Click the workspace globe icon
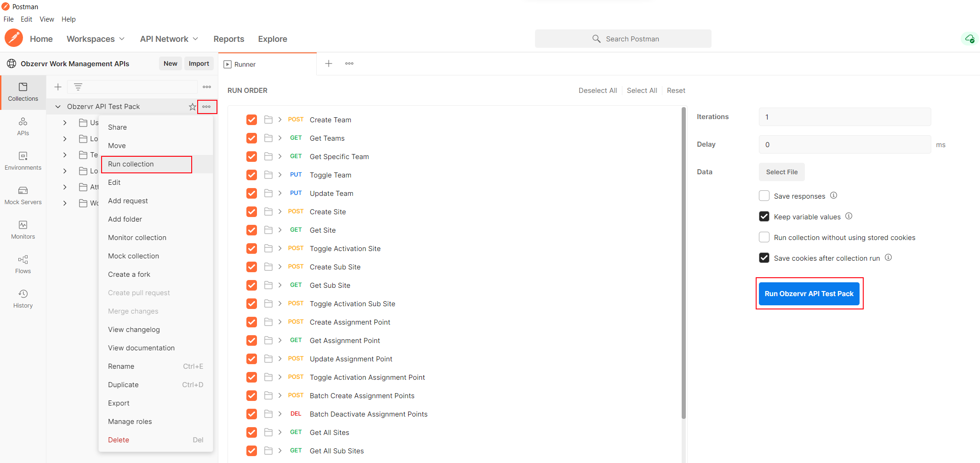Viewport: 980px width, 463px height. point(11,63)
